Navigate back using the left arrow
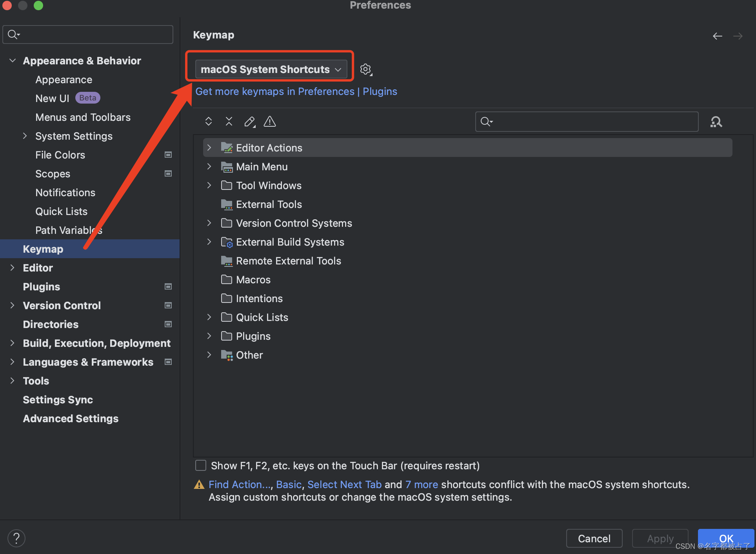The image size is (756, 554). click(x=718, y=36)
